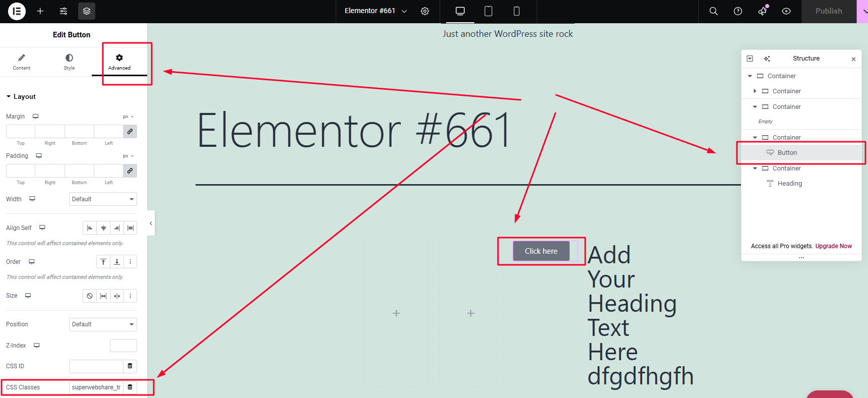Collapse the Container holding the Heading
The image size is (868, 398).
(x=755, y=168)
